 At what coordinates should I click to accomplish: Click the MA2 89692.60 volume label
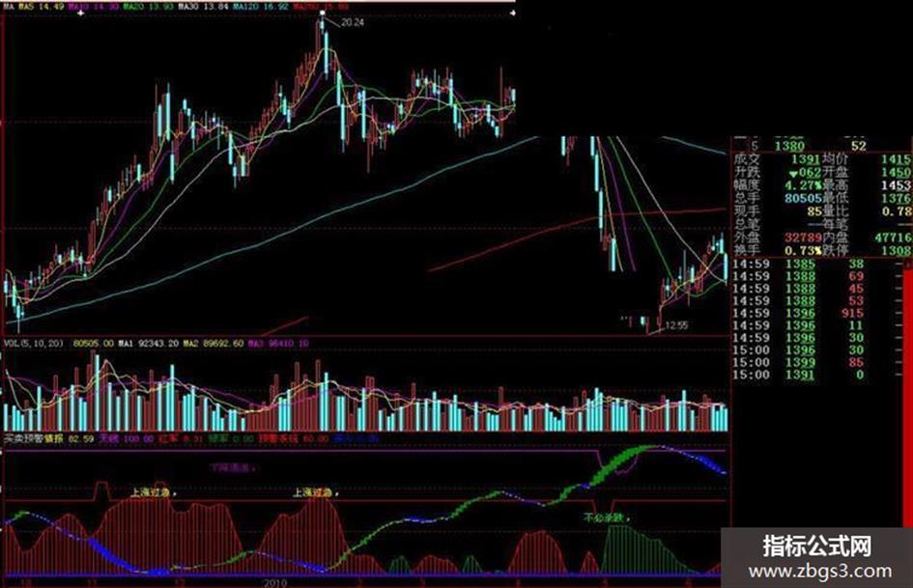click(x=214, y=344)
